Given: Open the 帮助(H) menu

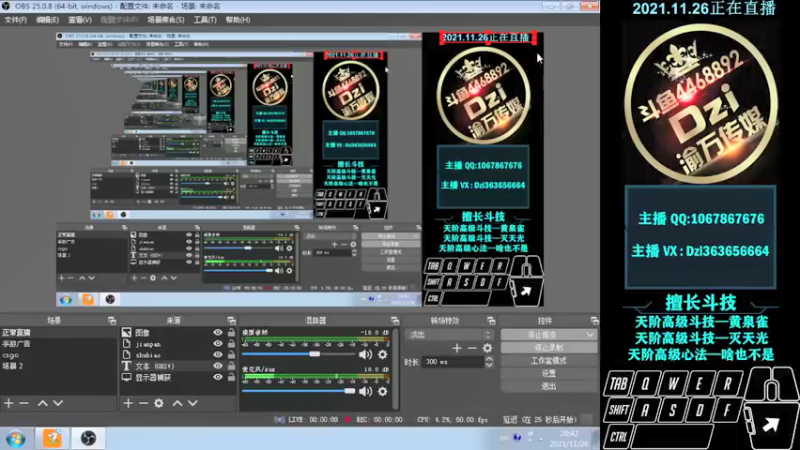Looking at the screenshot, I should coord(238,20).
